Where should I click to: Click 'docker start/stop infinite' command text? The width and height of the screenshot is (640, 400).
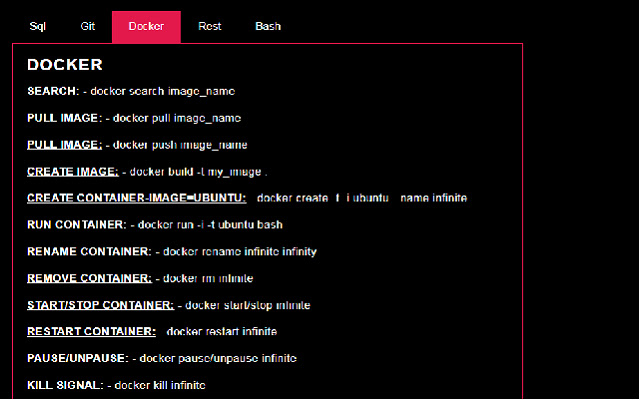248,305
